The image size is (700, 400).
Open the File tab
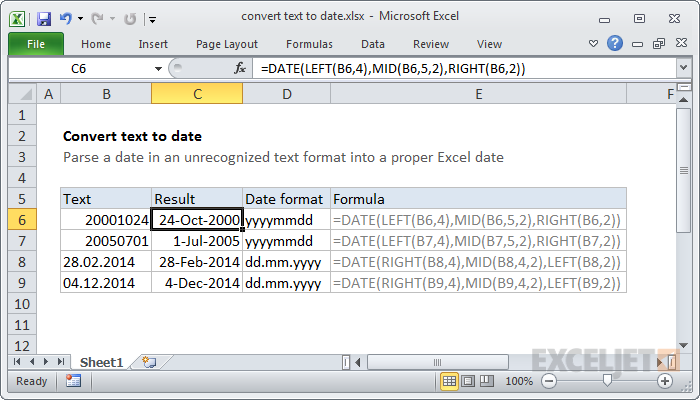(36, 44)
